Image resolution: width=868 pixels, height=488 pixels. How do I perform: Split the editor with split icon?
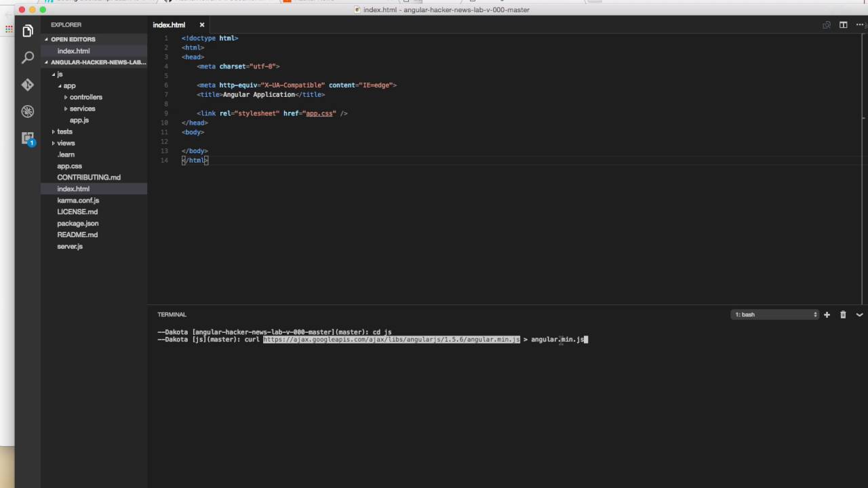tap(844, 25)
